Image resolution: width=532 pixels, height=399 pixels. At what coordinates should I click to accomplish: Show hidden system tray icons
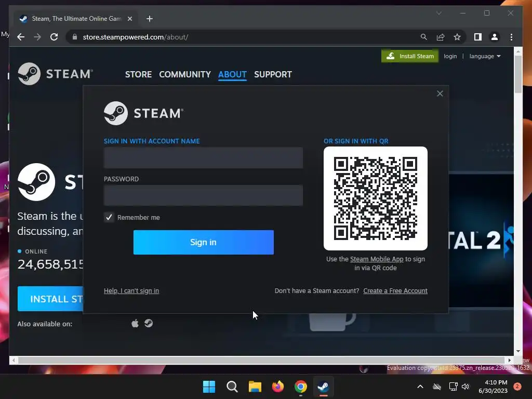(x=420, y=387)
